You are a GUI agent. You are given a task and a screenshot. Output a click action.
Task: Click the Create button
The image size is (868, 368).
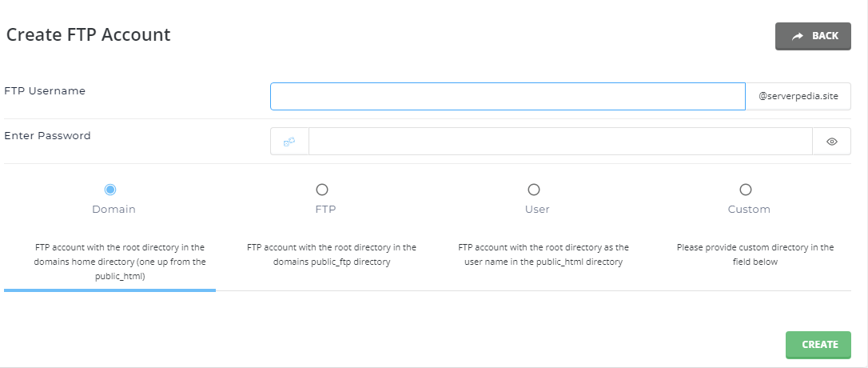point(818,345)
